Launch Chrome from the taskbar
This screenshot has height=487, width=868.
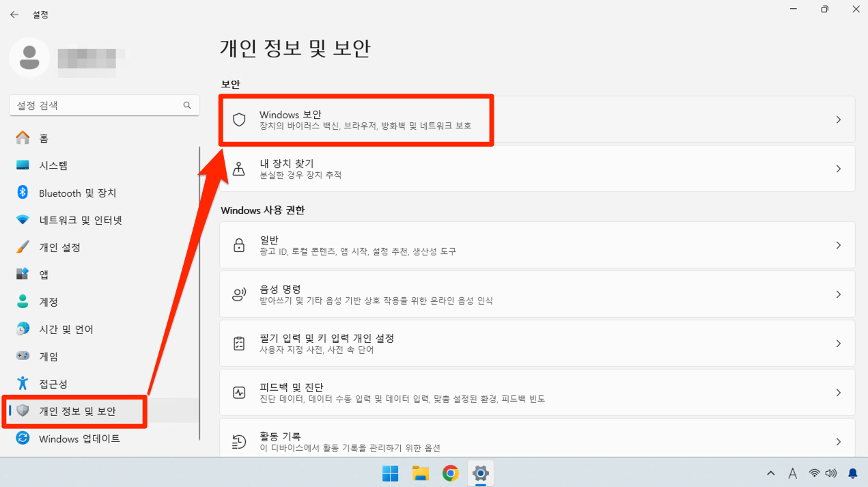click(x=450, y=473)
